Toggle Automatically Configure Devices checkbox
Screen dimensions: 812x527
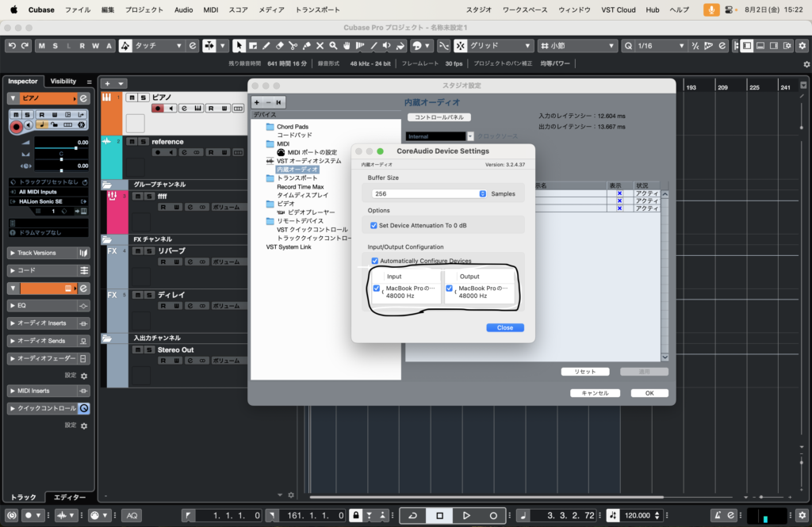[x=374, y=261]
